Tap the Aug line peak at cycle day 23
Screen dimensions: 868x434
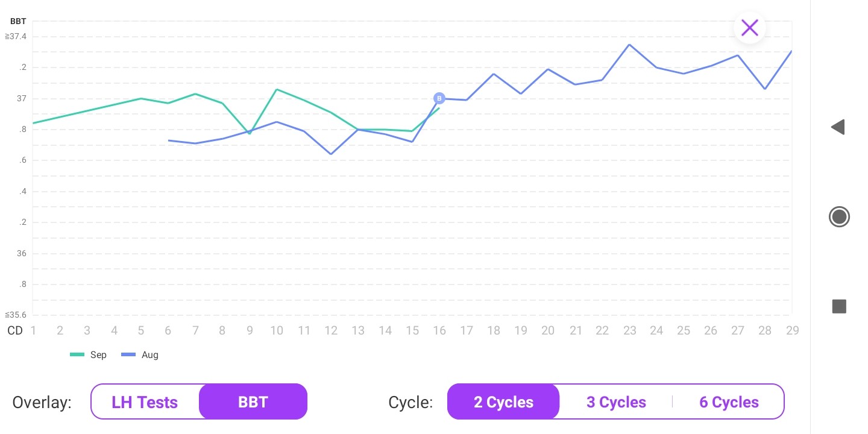coord(629,45)
